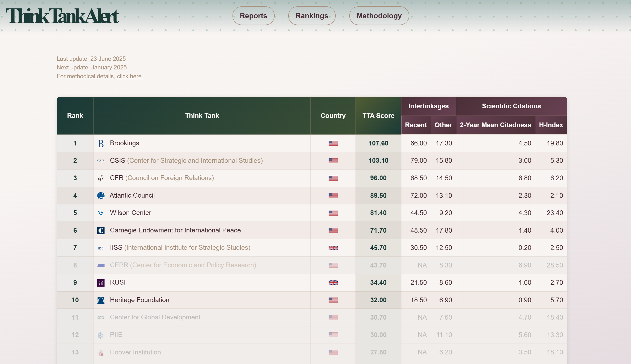Click the Brookings logo icon
Viewport: 631px width, 364px height.
pos(101,143)
